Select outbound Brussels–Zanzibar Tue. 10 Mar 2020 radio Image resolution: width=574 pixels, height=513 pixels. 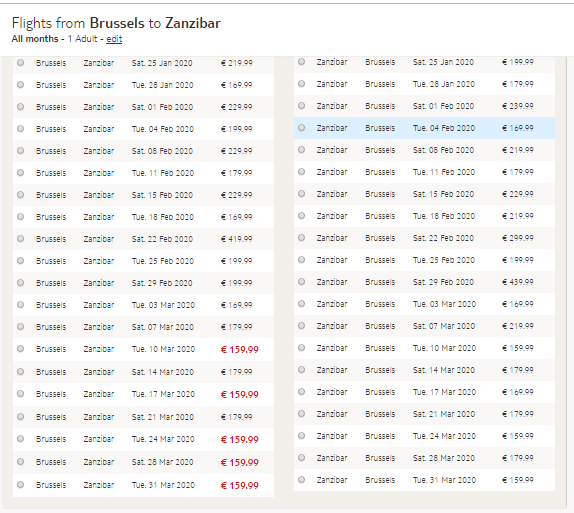(x=20, y=349)
